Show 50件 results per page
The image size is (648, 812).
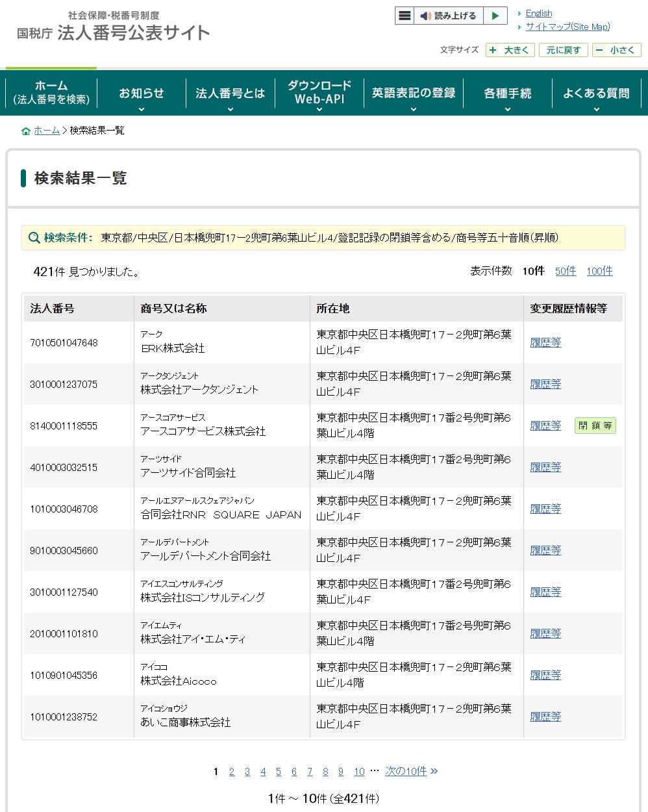(x=565, y=271)
